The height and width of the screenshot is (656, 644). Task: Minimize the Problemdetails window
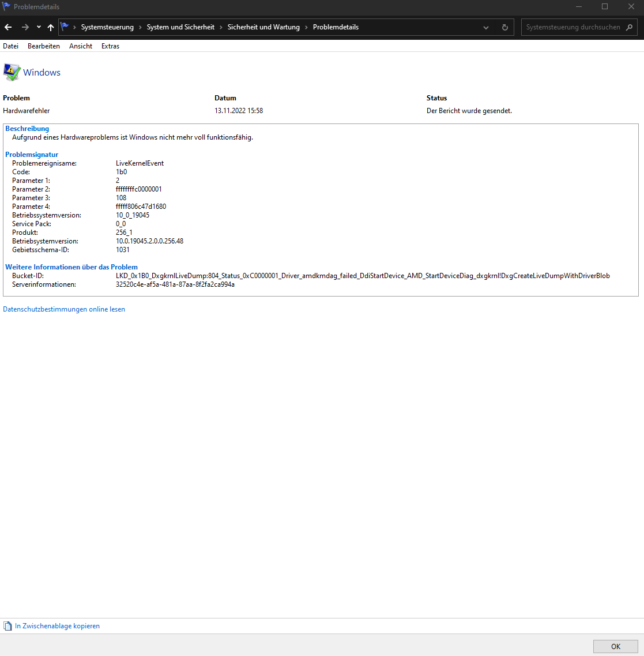(x=579, y=7)
